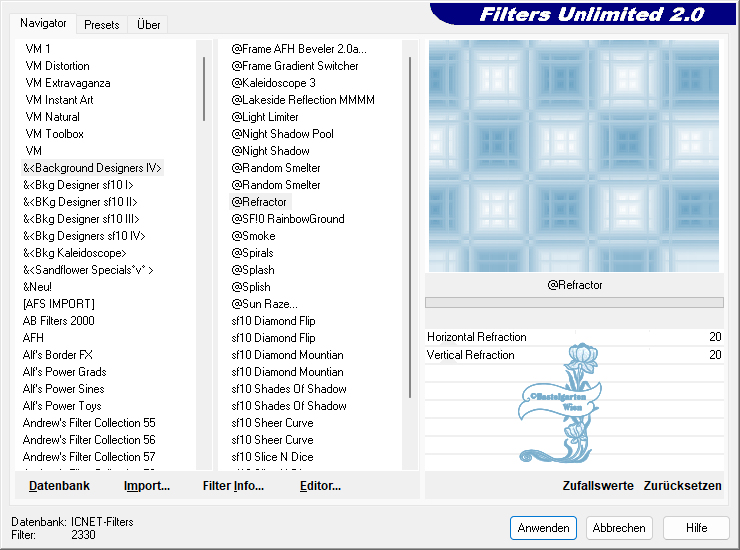
Task: Select the Navigator tab
Action: (x=44, y=23)
